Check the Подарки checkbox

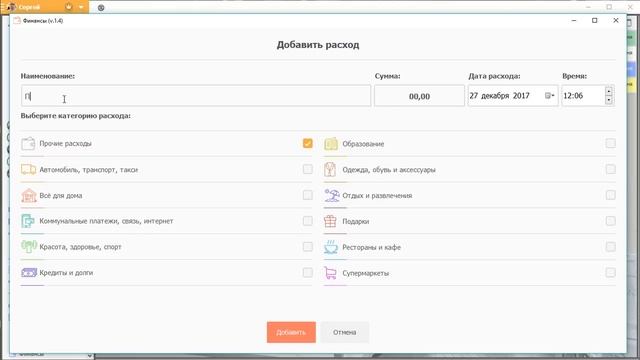[611, 221]
